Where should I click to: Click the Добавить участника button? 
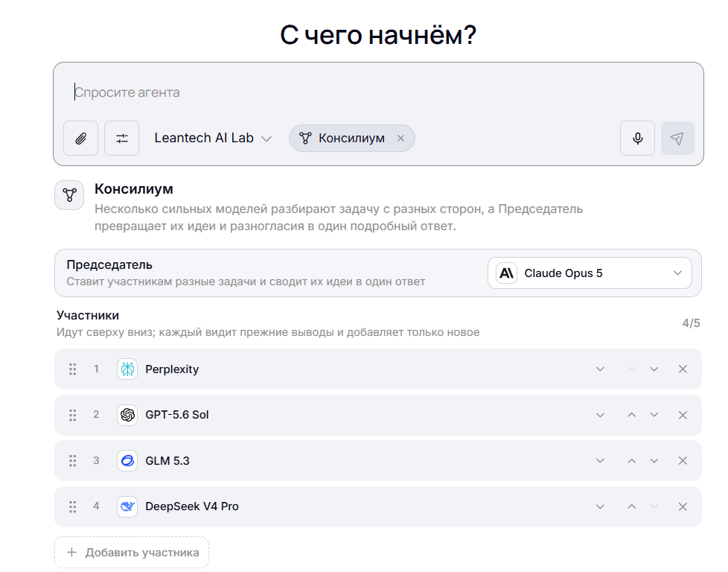(132, 553)
